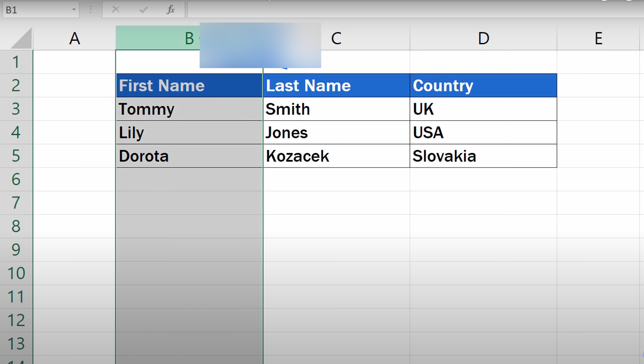Click the Country header cell

(483, 86)
